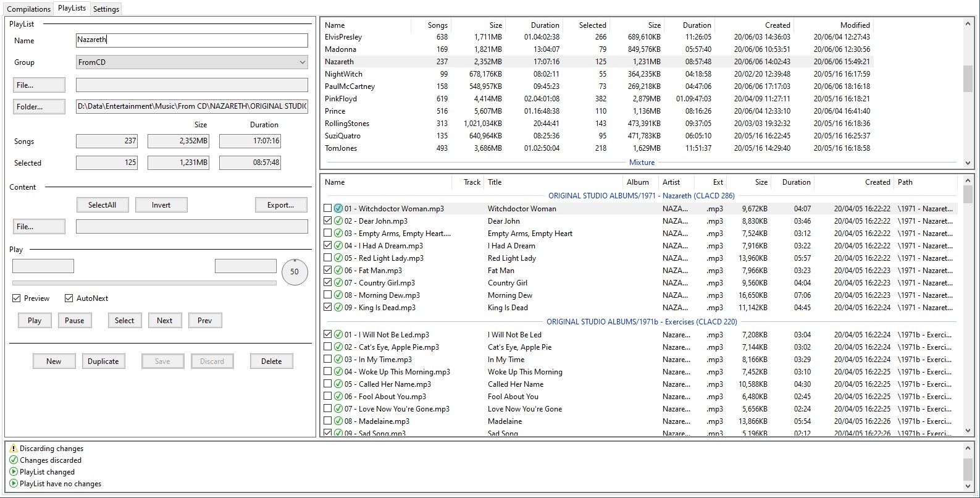The height and width of the screenshot is (498, 980).
Task: Click the Prev track button
Action: tap(205, 321)
